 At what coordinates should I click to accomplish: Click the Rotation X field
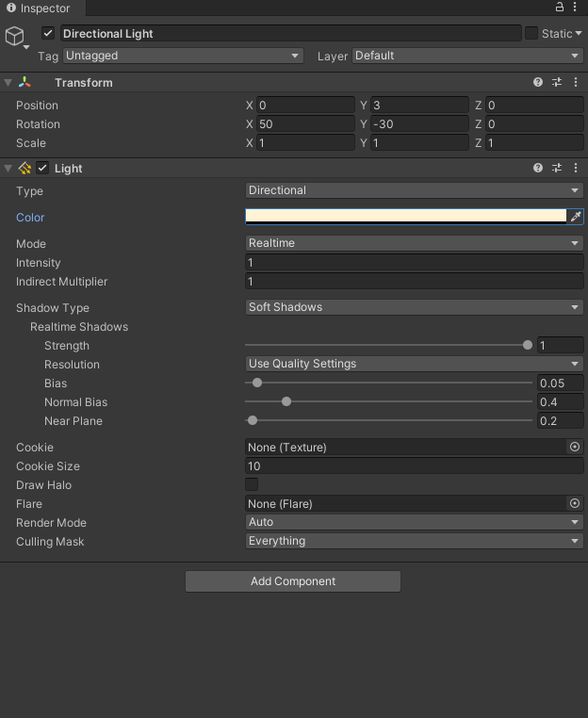305,124
